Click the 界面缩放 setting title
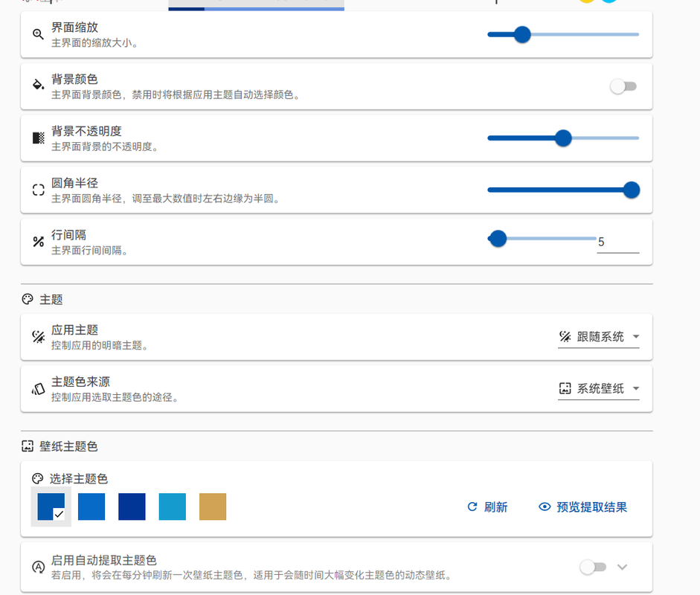Screen dimensions: 700x595 point(74,28)
